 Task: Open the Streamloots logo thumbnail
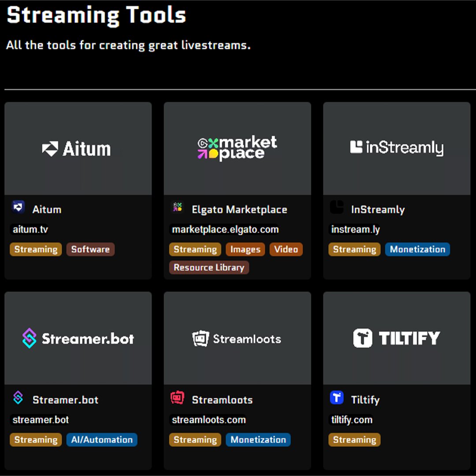coord(238,338)
